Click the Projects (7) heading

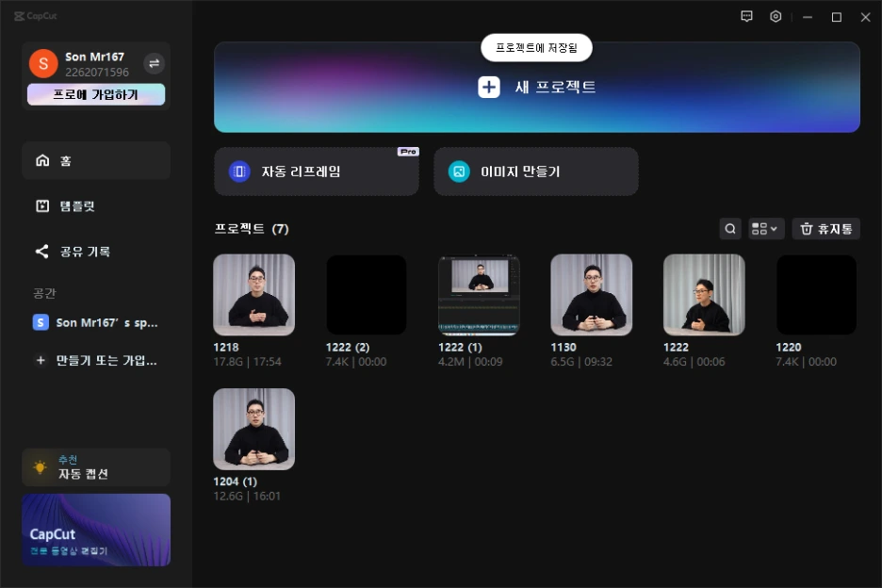[252, 228]
